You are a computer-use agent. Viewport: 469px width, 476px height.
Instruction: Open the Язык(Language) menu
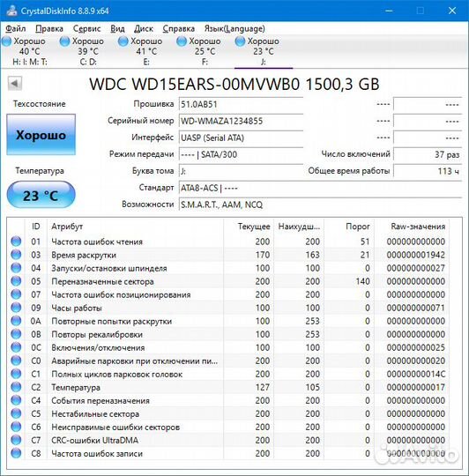[234, 29]
